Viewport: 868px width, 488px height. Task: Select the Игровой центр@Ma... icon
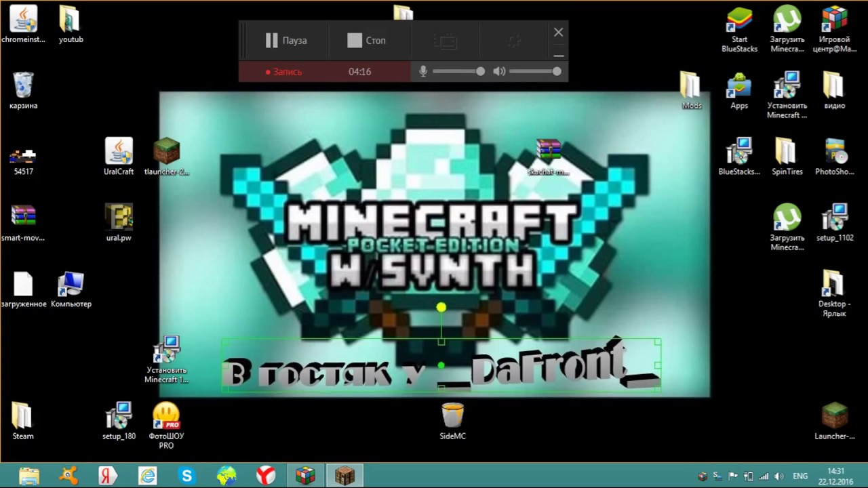835,29
